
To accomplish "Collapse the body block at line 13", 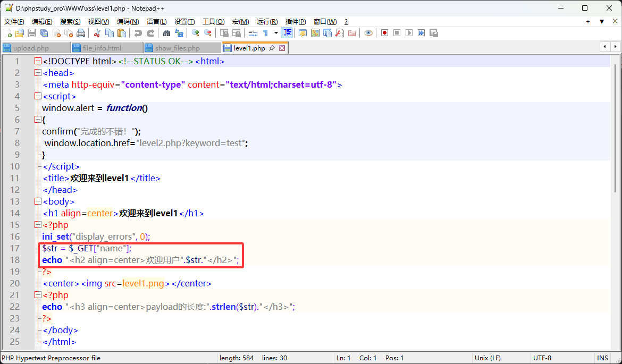I will [x=38, y=201].
